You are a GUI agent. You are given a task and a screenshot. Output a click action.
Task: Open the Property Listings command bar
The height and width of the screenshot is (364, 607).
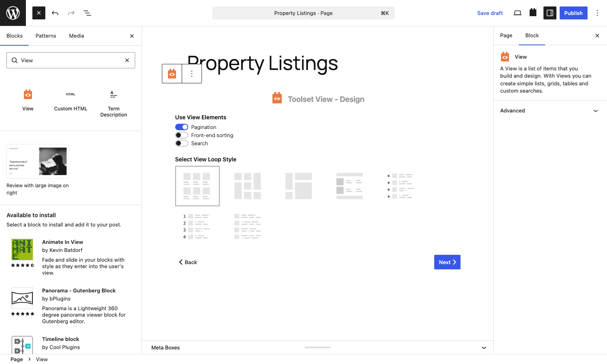pos(303,13)
